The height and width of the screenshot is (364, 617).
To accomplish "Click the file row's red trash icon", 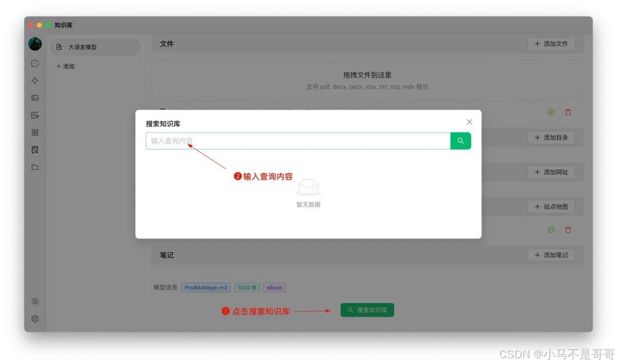I will point(568,112).
